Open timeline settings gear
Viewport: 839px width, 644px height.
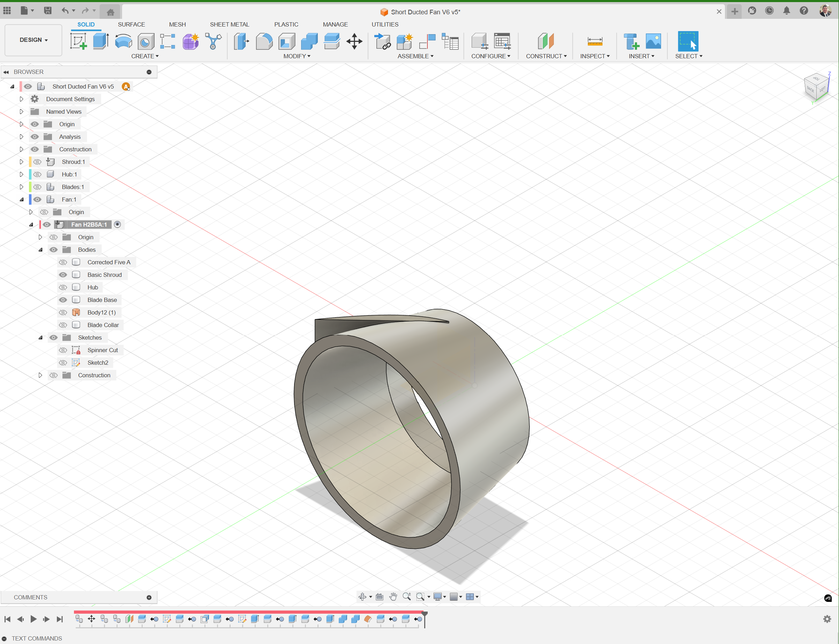pos(827,619)
